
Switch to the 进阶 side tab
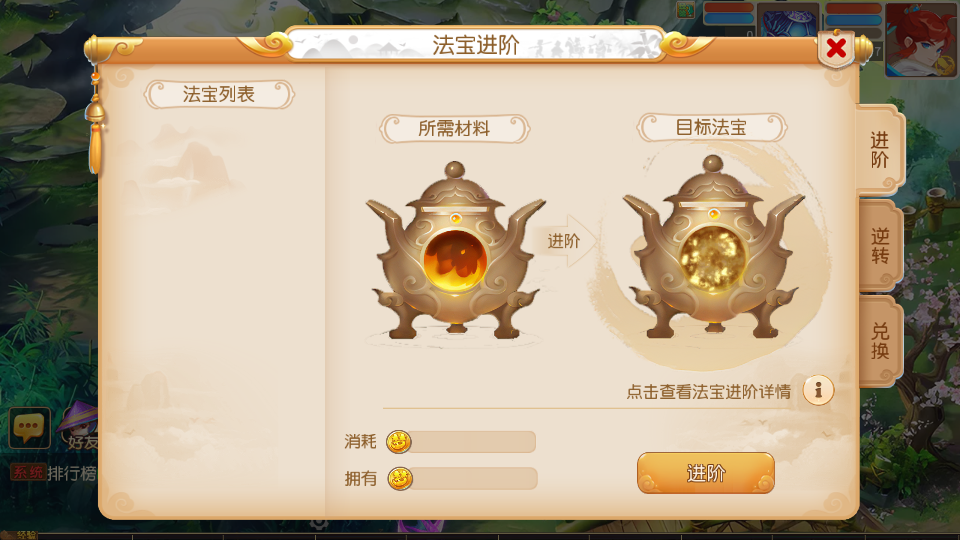[x=880, y=149]
